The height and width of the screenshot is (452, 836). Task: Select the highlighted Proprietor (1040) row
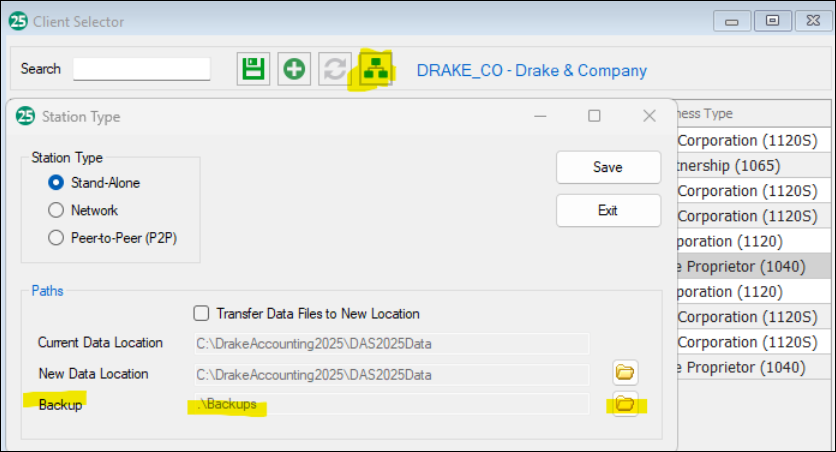pos(753,267)
